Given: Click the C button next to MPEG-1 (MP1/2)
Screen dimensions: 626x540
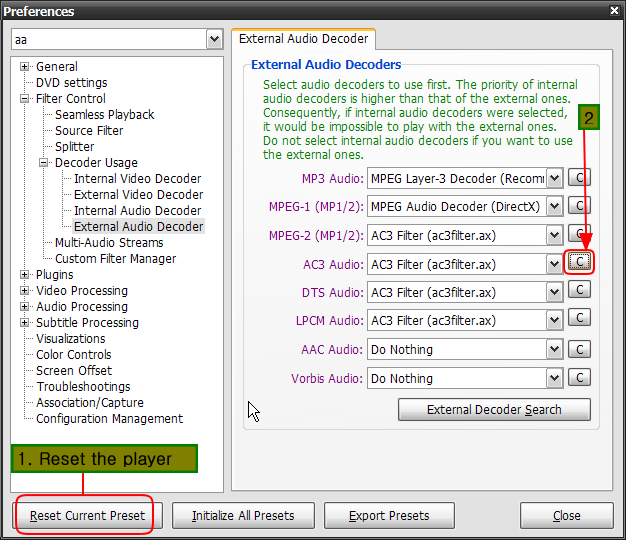Looking at the screenshot, I should 579,206.
